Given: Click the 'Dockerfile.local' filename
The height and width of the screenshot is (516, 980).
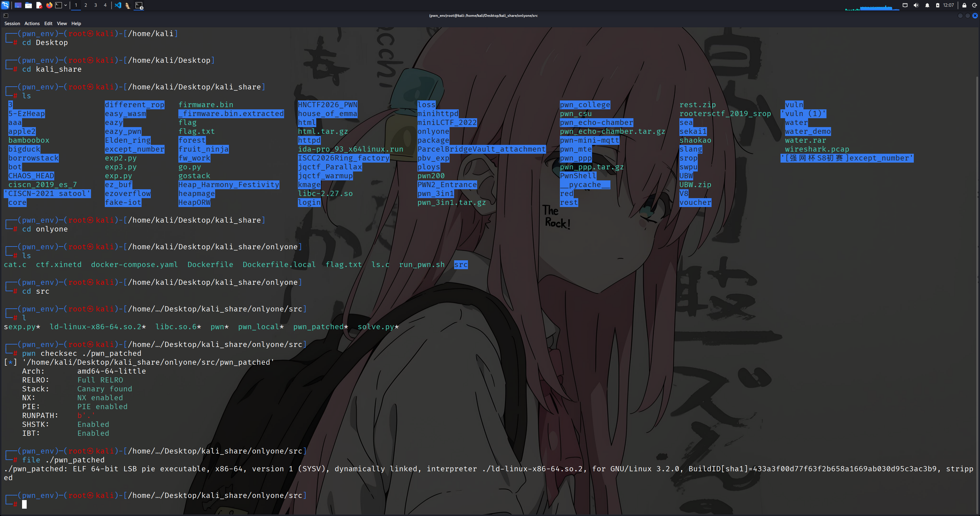Looking at the screenshot, I should [279, 265].
